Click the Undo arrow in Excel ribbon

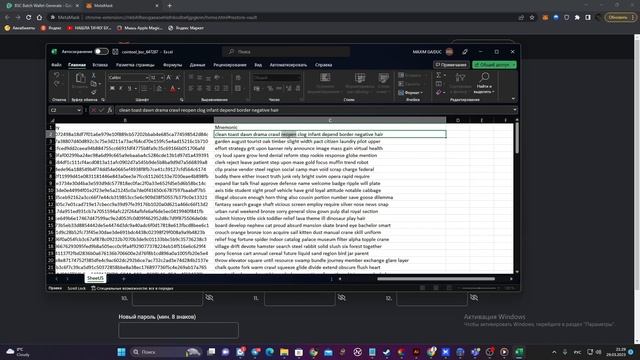[57, 76]
